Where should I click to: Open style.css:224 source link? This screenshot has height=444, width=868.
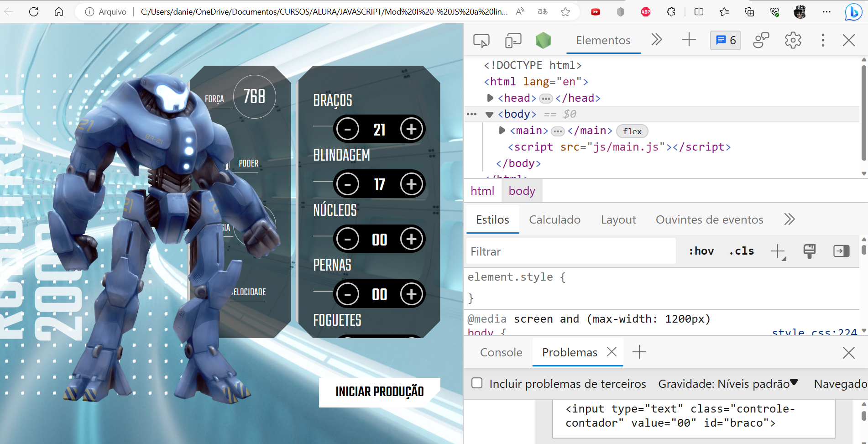814,332
